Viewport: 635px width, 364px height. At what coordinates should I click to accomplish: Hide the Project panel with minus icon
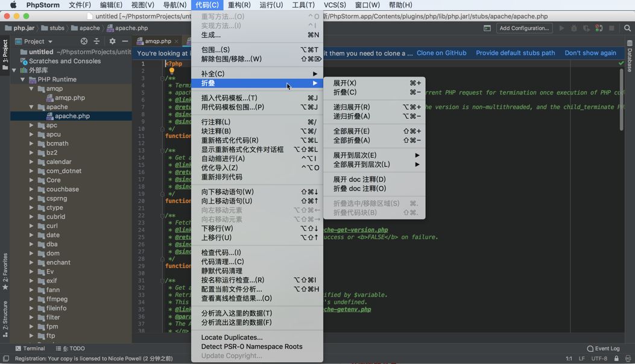pyautogui.click(x=125, y=42)
